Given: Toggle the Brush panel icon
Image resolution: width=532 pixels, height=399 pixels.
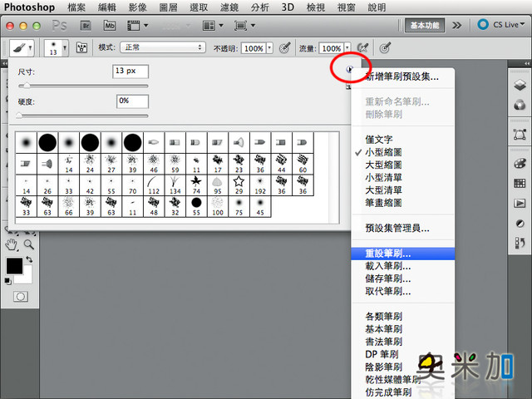Looking at the screenshot, I should [81, 48].
